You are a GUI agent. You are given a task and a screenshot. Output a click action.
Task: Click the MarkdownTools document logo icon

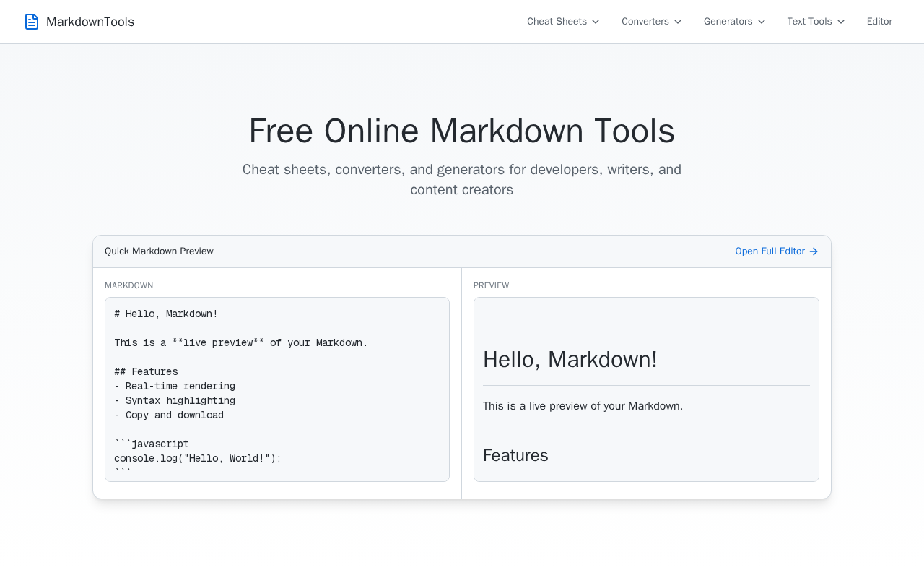[x=32, y=22]
